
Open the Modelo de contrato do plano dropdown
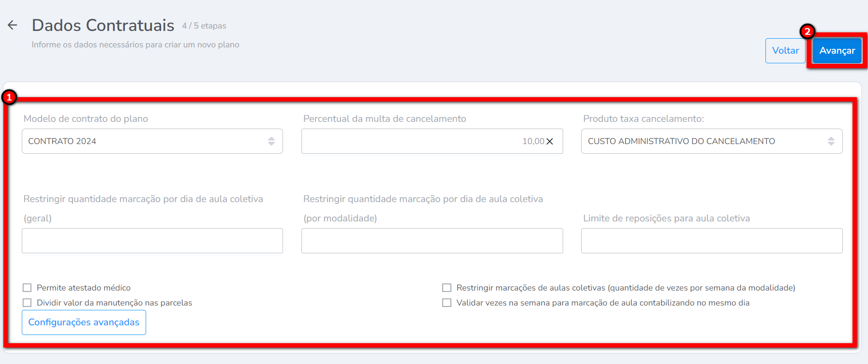click(x=145, y=141)
